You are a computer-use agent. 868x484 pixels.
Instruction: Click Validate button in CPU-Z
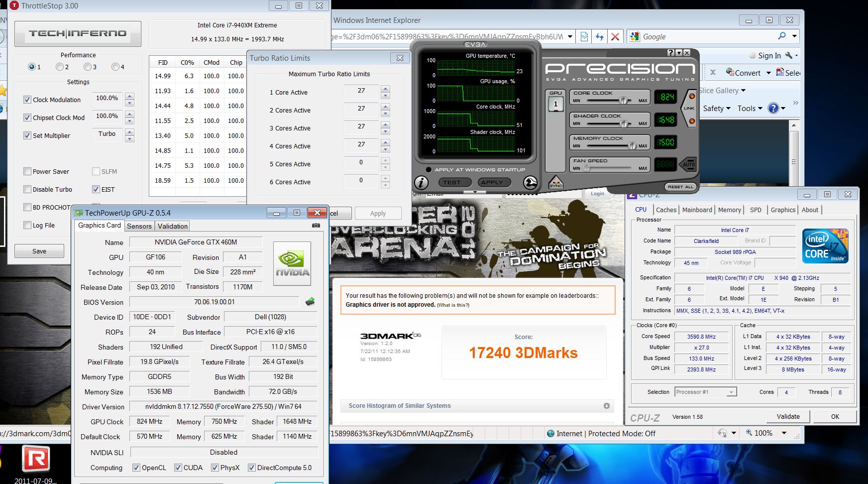(788, 416)
